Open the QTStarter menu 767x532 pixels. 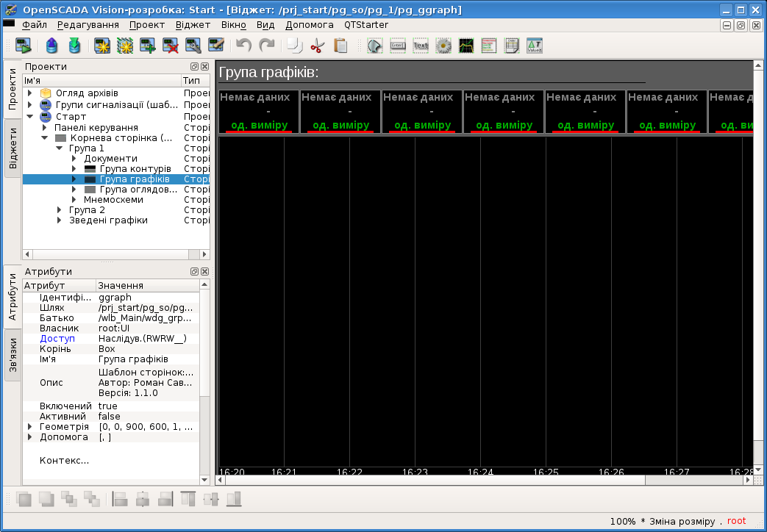pos(366,25)
